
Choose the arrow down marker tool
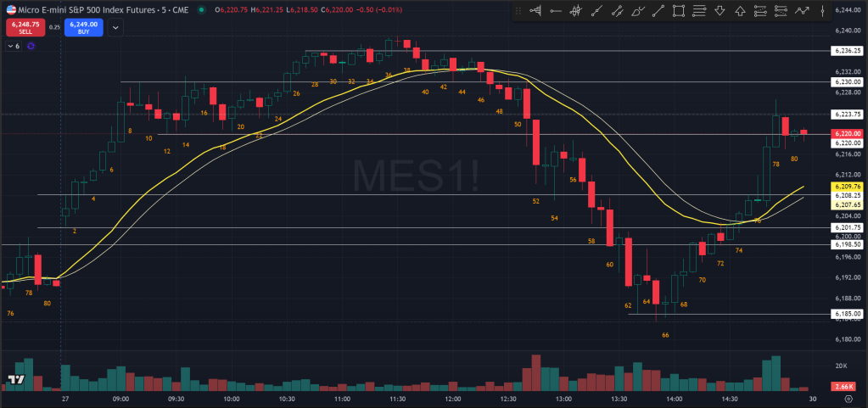pos(720,11)
